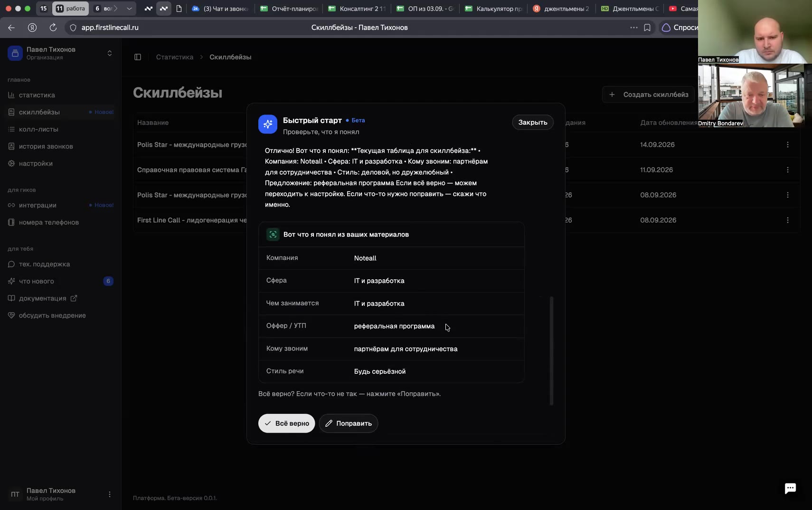
Task: Open row menu for 14.09.2026 skillbase
Action: [x=788, y=145]
